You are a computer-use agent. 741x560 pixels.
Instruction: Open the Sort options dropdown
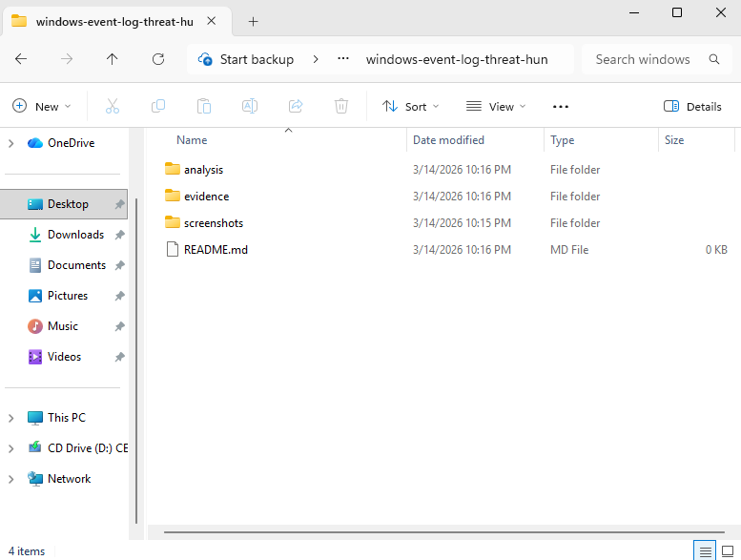pyautogui.click(x=411, y=106)
